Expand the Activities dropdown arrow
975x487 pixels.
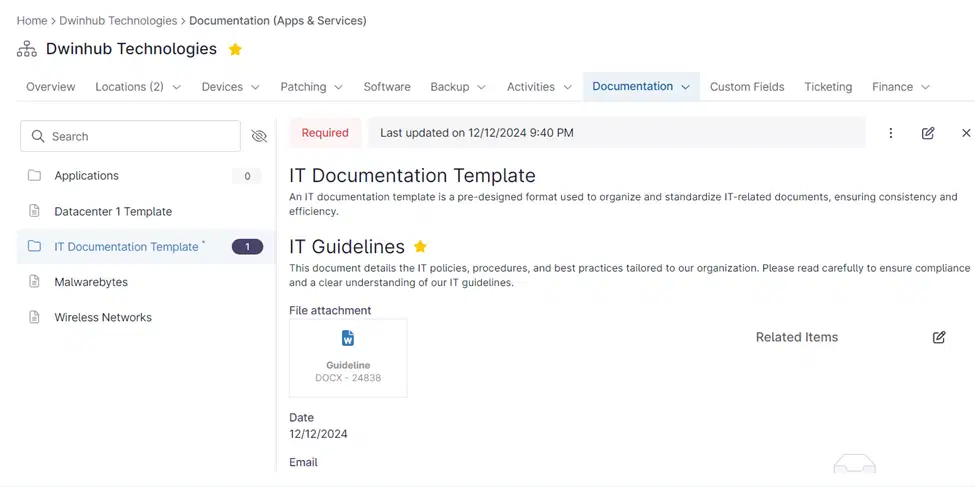click(x=568, y=87)
